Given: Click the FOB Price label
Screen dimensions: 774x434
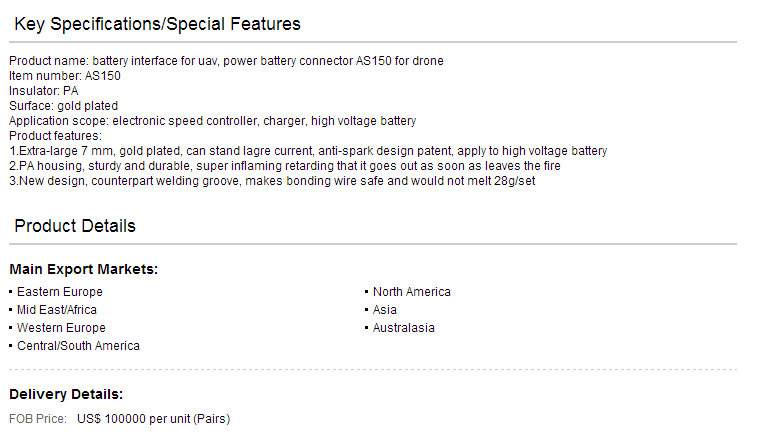Looking at the screenshot, I should pyautogui.click(x=38, y=419).
